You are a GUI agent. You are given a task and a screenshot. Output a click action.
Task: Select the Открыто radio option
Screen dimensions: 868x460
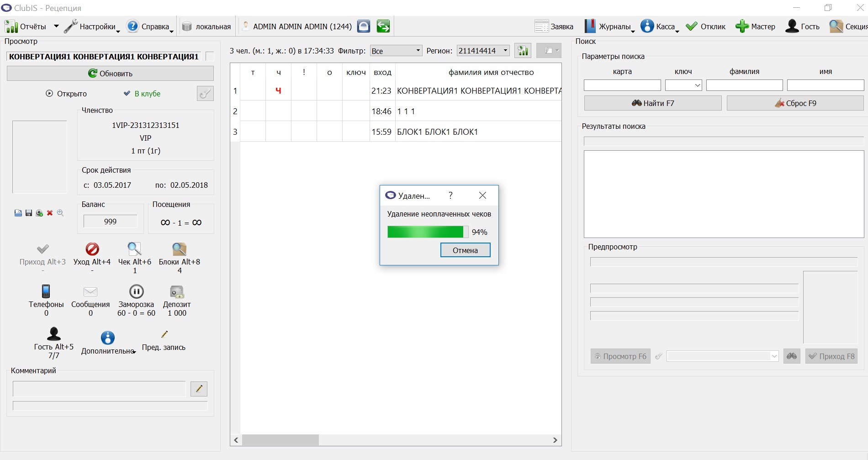pos(49,94)
